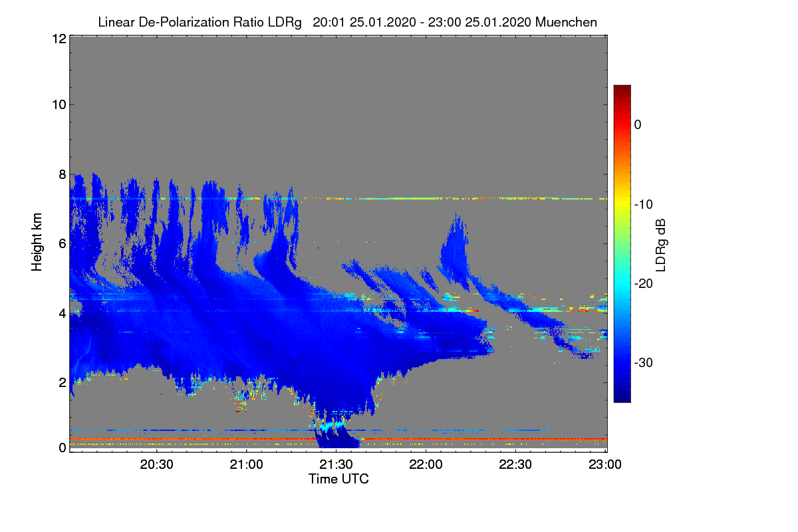This screenshot has width=798, height=532.
Task: Click the 21:00 time tick label
Action: [x=247, y=464]
